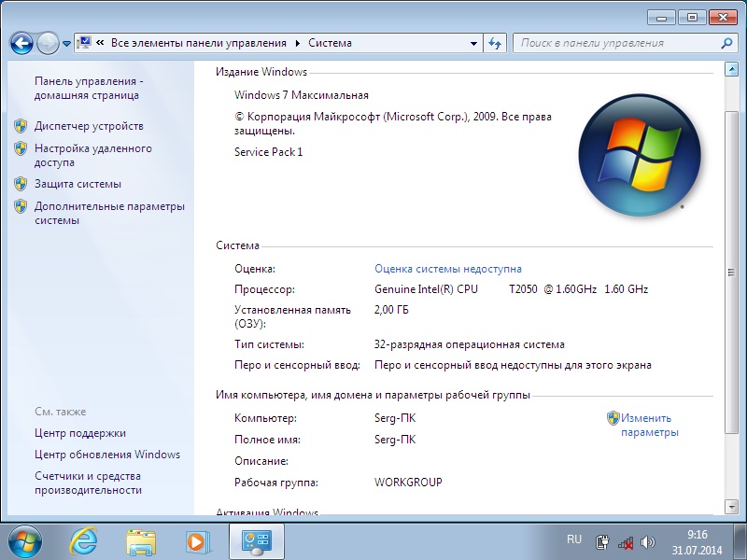Open recent pages dropdown next to navigation arrows
The height and width of the screenshot is (560, 747).
(67, 44)
